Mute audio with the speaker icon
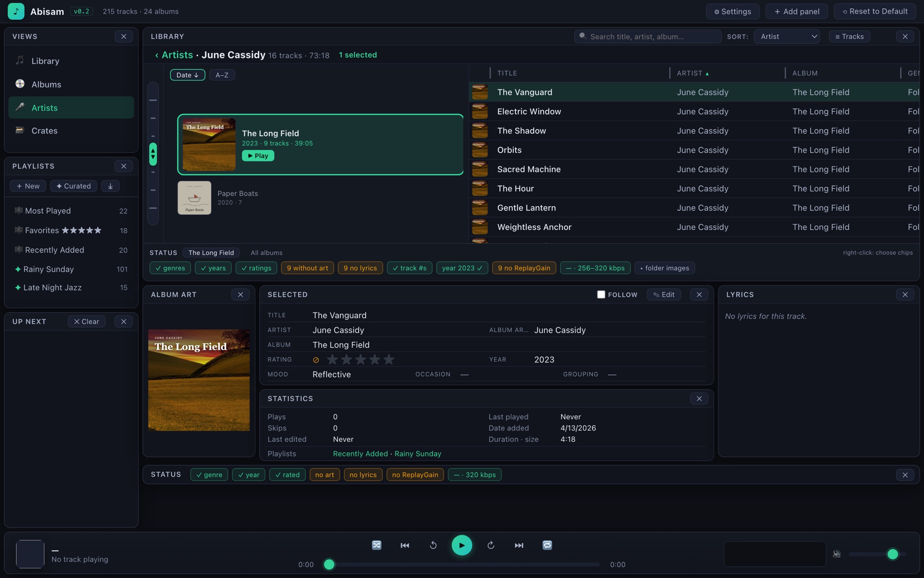 point(836,553)
